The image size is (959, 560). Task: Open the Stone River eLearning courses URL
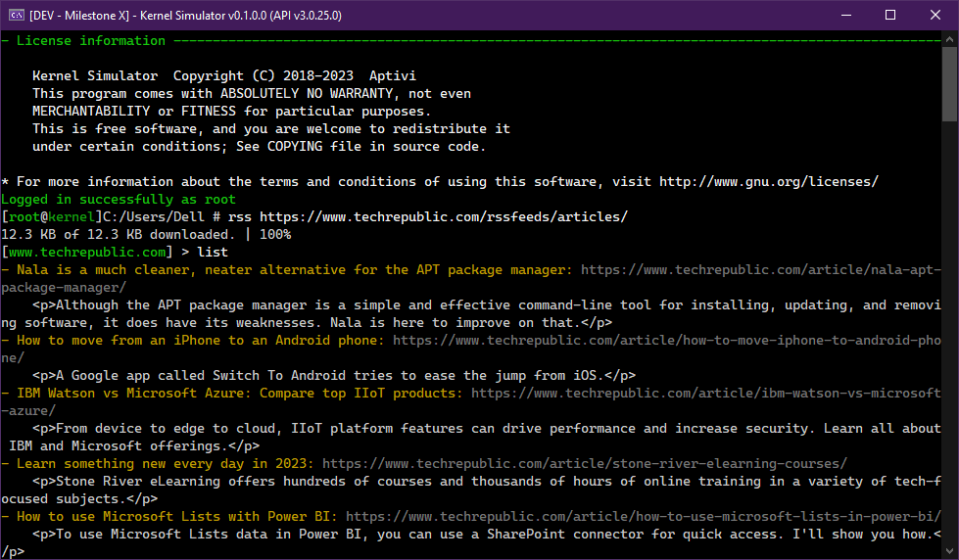[584, 464]
